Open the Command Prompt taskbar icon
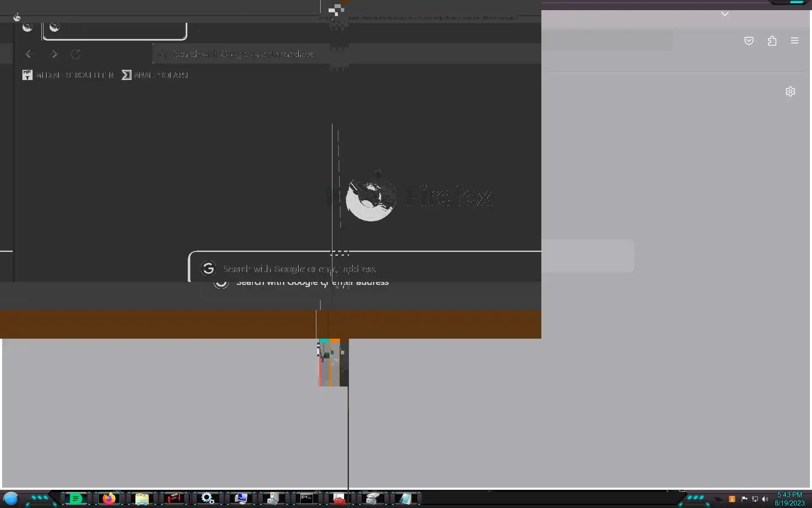This screenshot has height=508, width=812. (307, 499)
